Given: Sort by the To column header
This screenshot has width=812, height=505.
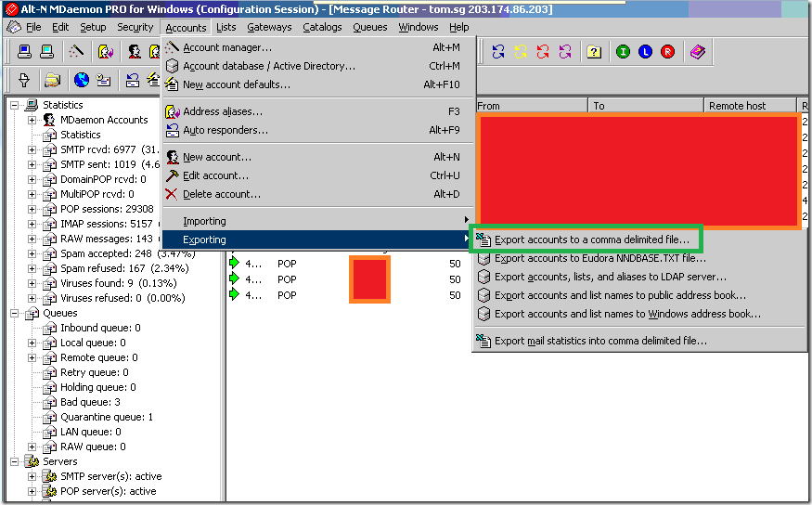Looking at the screenshot, I should (646, 106).
